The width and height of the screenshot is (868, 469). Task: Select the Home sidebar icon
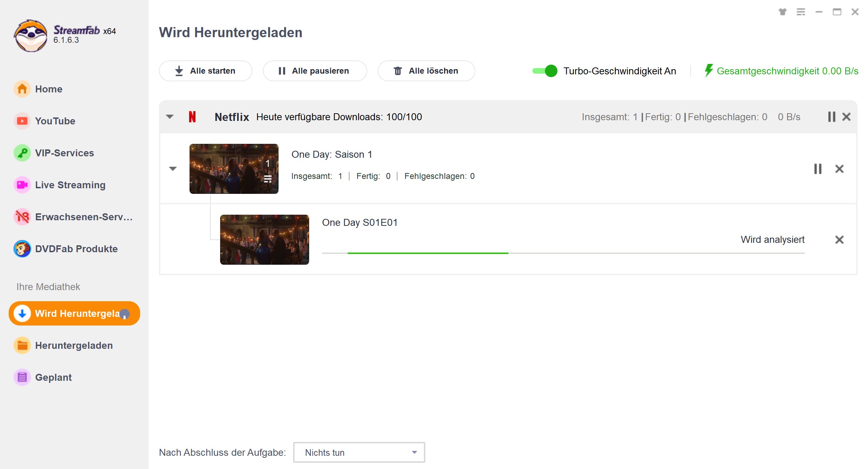click(21, 89)
